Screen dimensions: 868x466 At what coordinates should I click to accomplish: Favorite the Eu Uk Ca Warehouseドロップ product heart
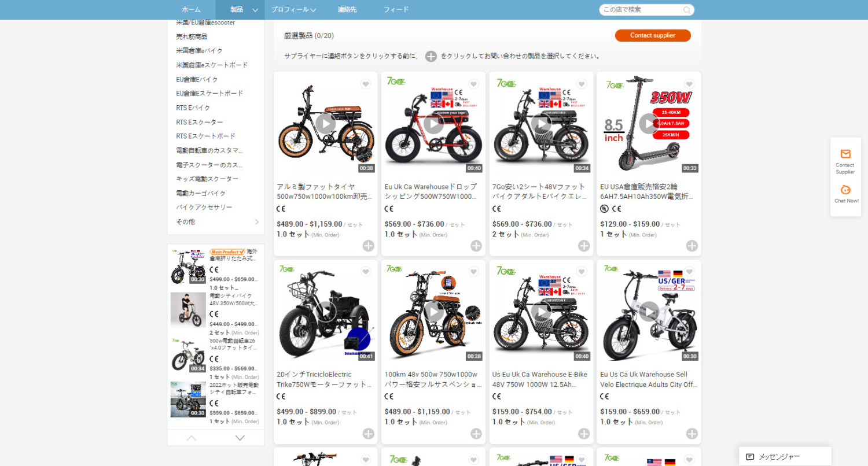pyautogui.click(x=473, y=84)
